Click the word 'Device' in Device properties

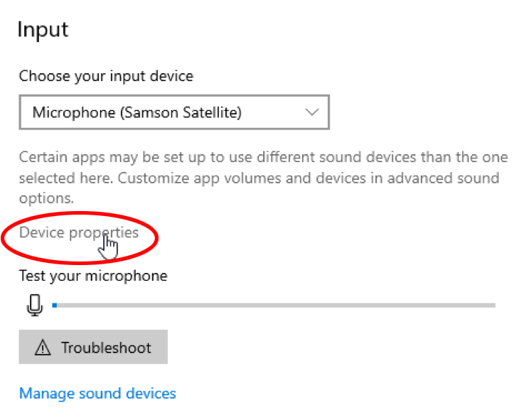point(41,232)
